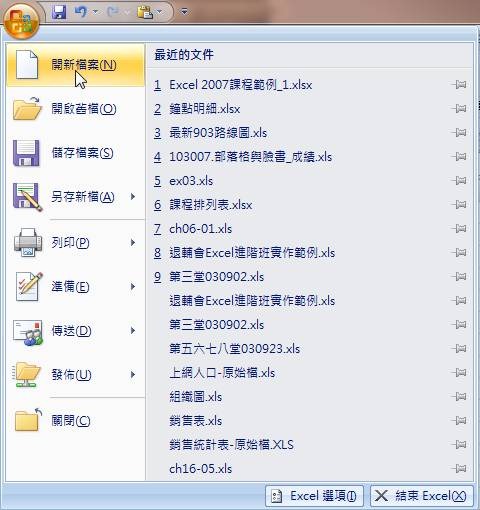
Task: Click the Excel 選項(I) button
Action: click(x=314, y=496)
